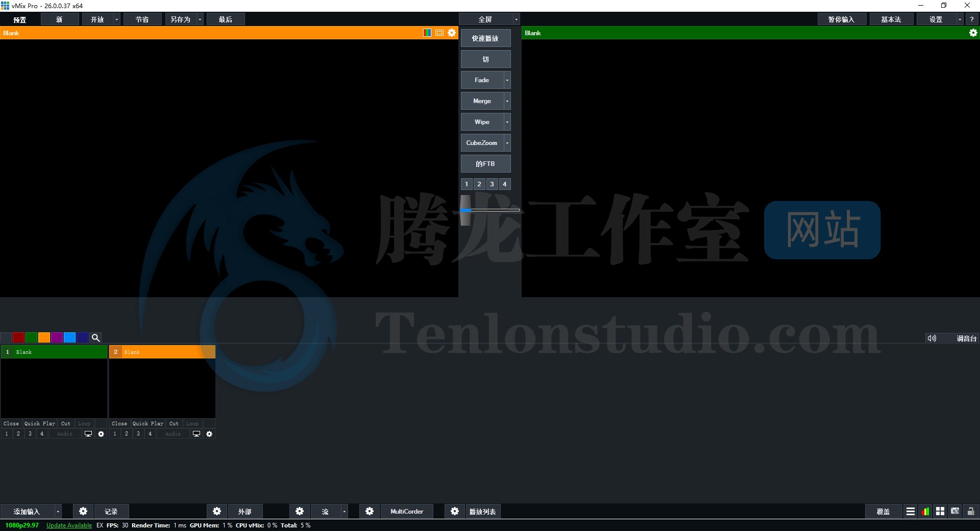
Task: Click the transition T-bar slider handle
Action: [x=465, y=210]
